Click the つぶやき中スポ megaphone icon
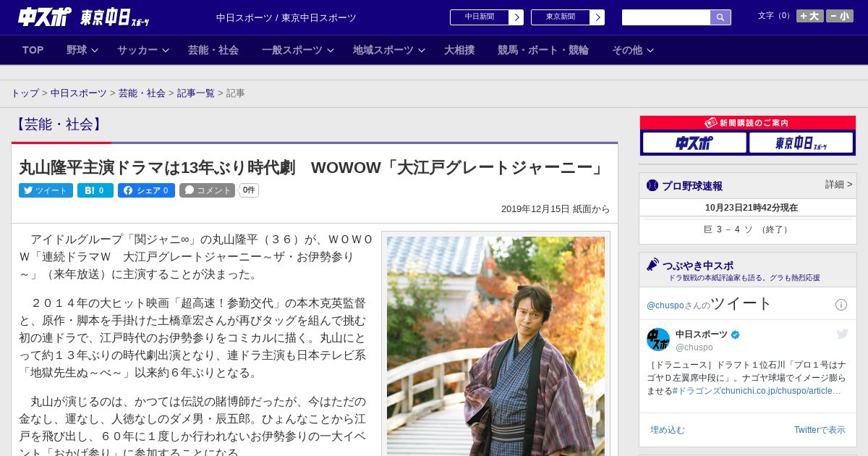868x456 pixels. coord(652,265)
